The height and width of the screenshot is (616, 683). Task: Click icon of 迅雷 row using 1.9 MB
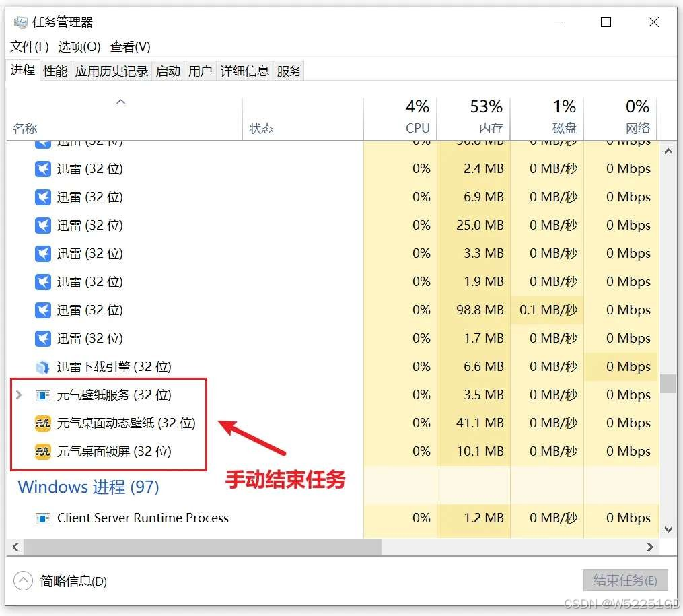[42, 282]
